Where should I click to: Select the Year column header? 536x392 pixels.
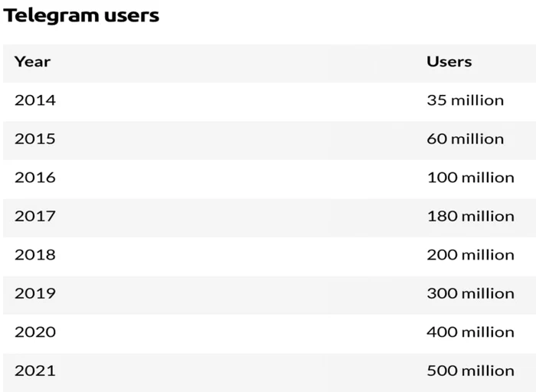32,62
